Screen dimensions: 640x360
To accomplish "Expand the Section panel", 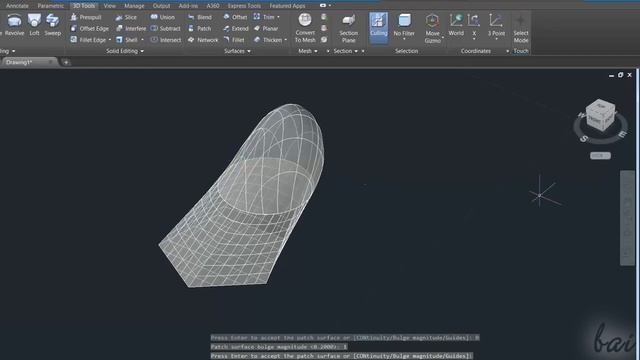I will point(346,51).
